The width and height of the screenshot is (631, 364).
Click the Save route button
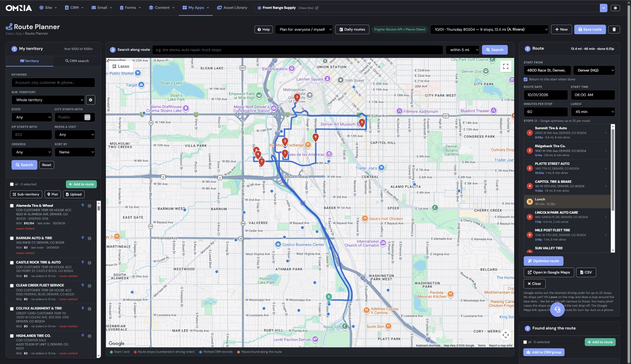coord(590,29)
